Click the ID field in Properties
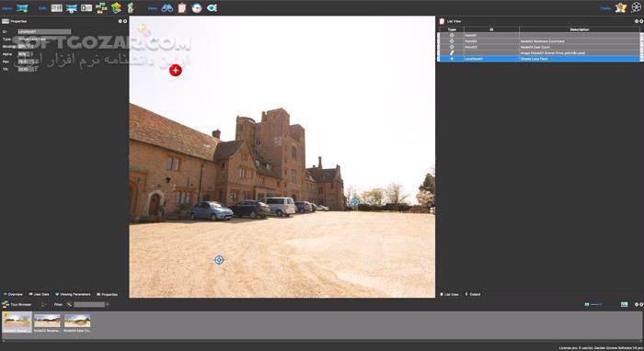This screenshot has height=351, width=644. [44, 31]
